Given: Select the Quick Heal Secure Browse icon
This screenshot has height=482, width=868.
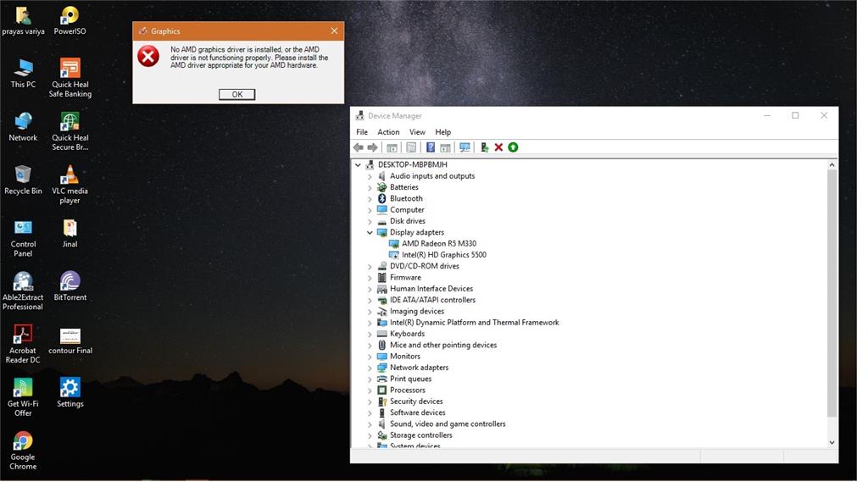Looking at the screenshot, I should [70, 131].
